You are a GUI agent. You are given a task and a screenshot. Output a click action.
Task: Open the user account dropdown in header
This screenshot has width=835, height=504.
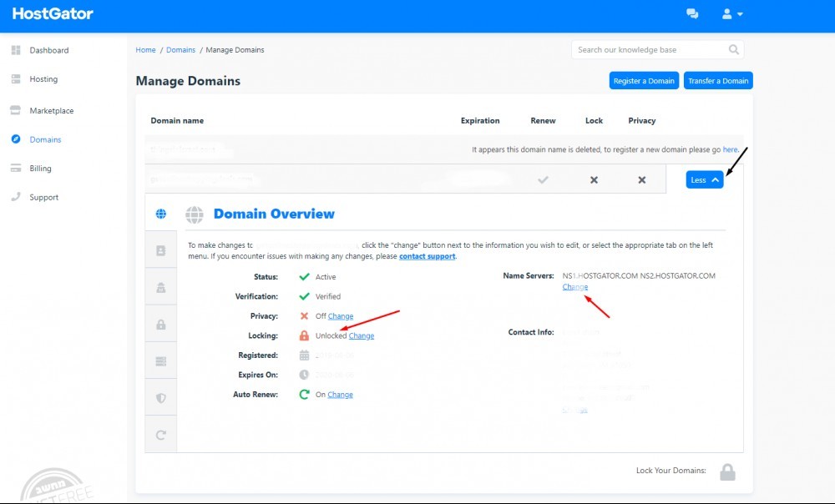732,14
